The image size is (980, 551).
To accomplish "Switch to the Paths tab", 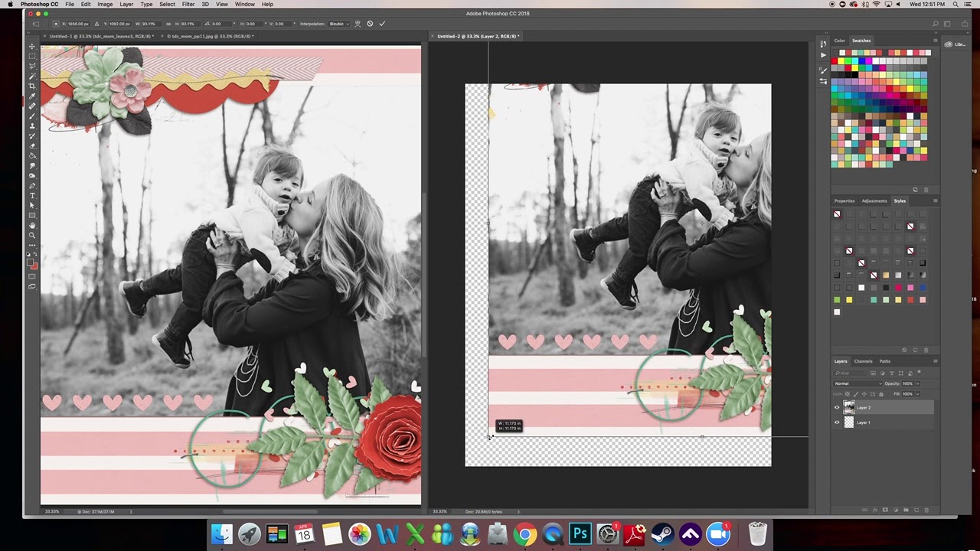I will (885, 361).
